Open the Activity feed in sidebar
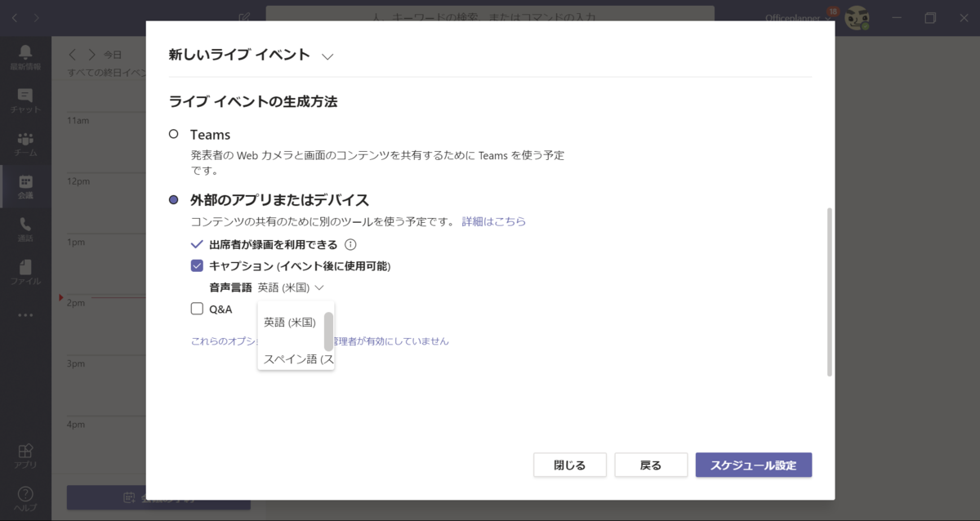Viewport: 980px width, 521px height. point(25,57)
